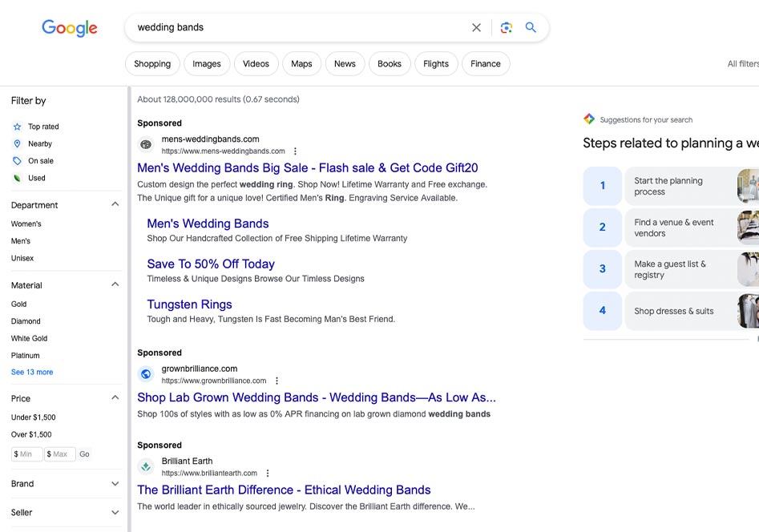The image size is (759, 532).
Task: Switch to the Flights tab
Action: pyautogui.click(x=436, y=64)
